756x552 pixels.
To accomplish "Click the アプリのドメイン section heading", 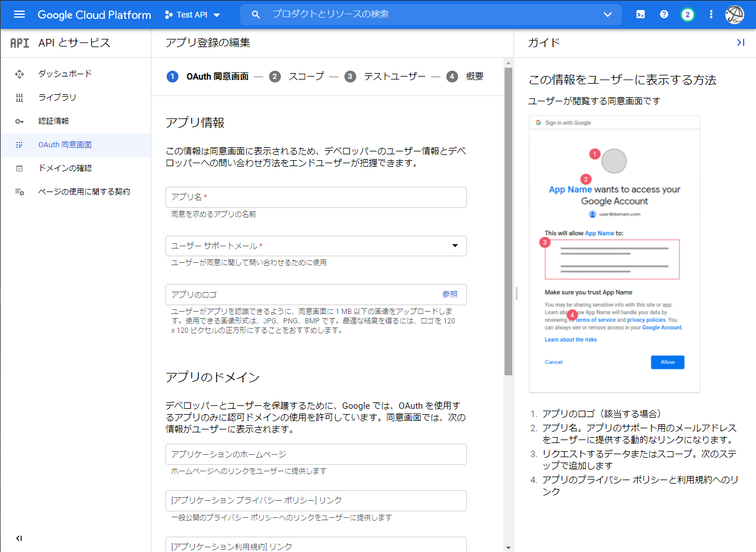I will [x=213, y=377].
